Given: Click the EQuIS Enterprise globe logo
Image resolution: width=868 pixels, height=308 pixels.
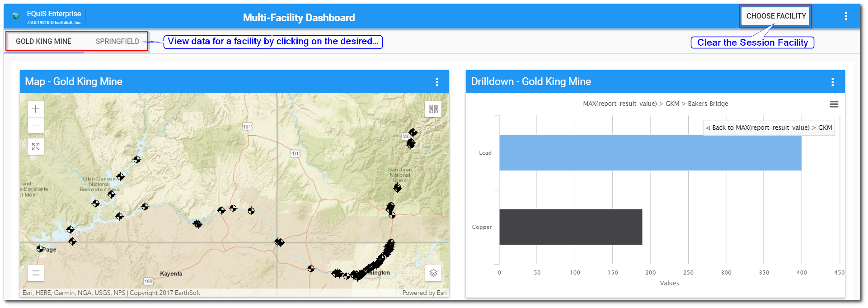Looking at the screenshot, I should [x=16, y=16].
